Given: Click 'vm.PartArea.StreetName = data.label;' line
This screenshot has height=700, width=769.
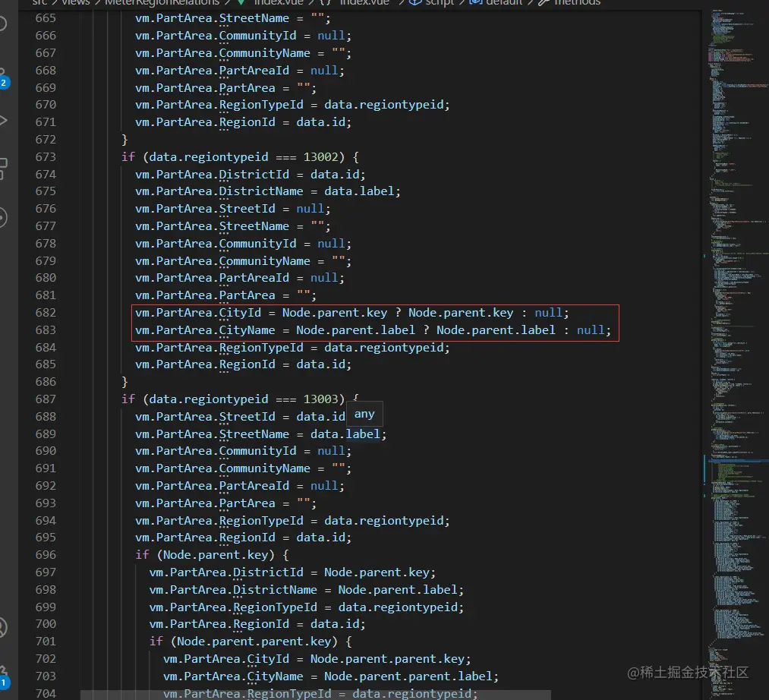Looking at the screenshot, I should (x=261, y=434).
